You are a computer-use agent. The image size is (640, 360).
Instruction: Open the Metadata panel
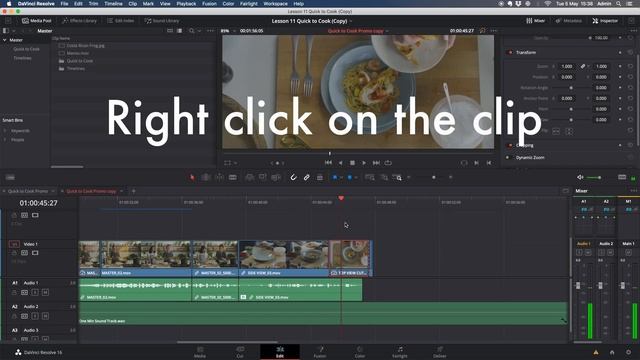pos(569,20)
